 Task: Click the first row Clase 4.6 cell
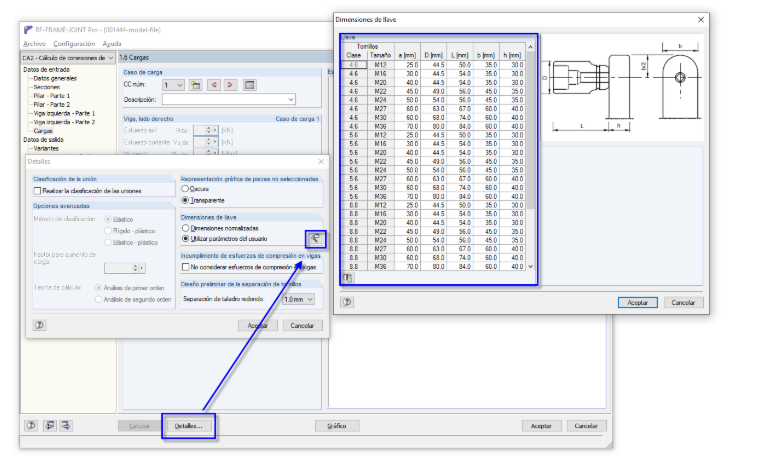click(353, 64)
